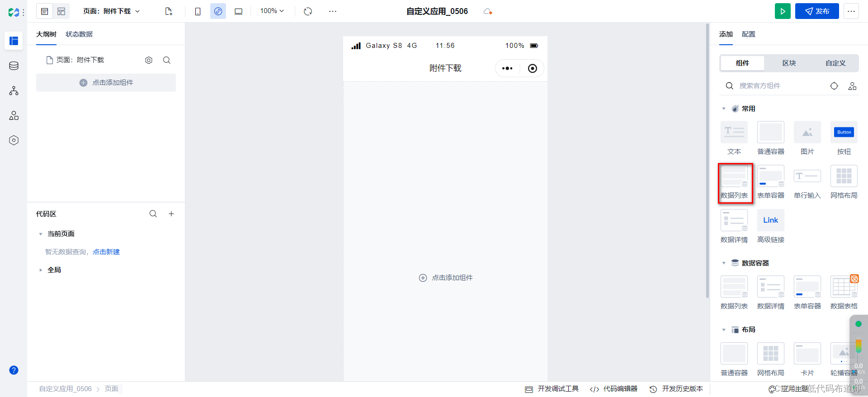Select the 组件 segment
Viewport: 868px width, 397px height.
pos(742,63)
